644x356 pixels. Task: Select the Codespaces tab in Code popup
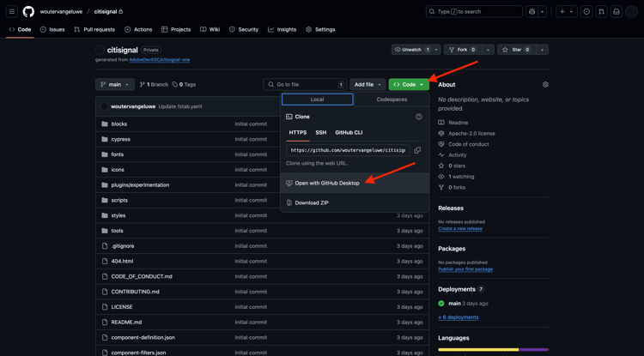392,100
